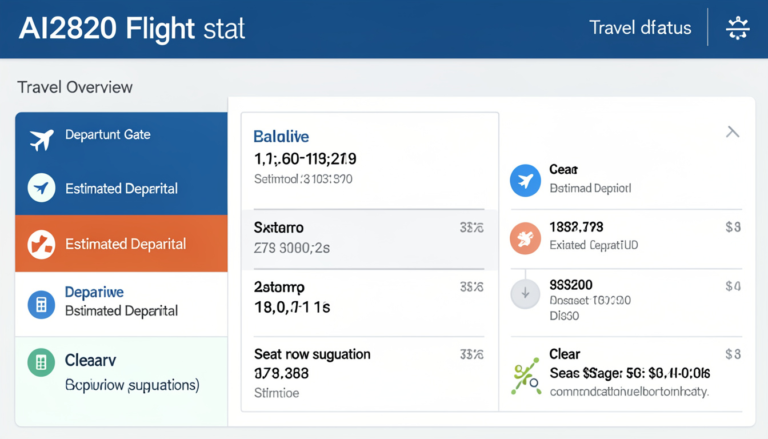Select the highlighted Sxitarro row
The height and width of the screenshot is (439, 768).
pos(369,239)
